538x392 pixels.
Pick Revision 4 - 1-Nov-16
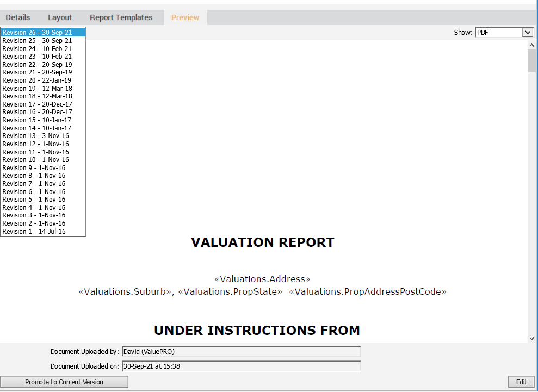click(x=43, y=208)
